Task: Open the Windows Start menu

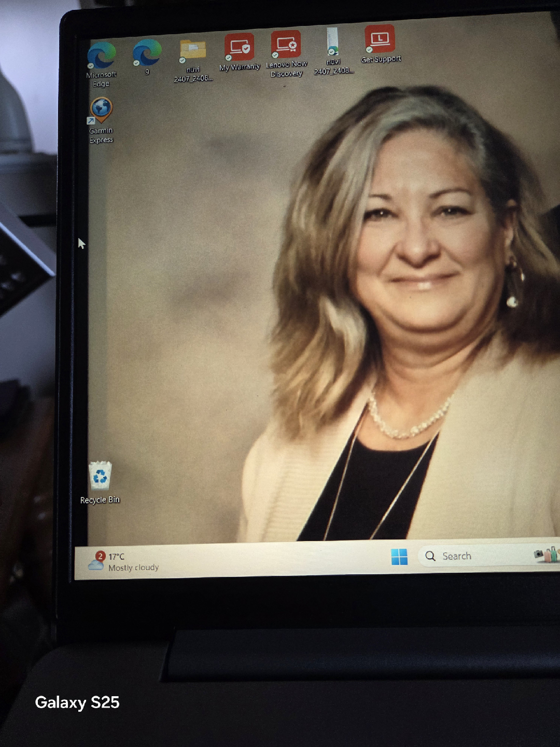Action: pos(399,557)
